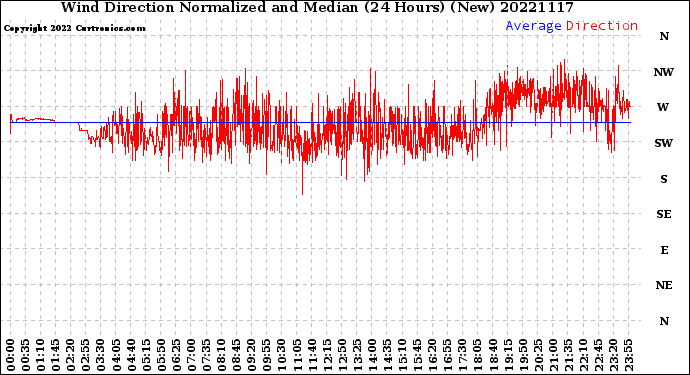Viewport: 690px width, 375px height.
Task: Click the '05:50' time axis label
Action: click(161, 355)
